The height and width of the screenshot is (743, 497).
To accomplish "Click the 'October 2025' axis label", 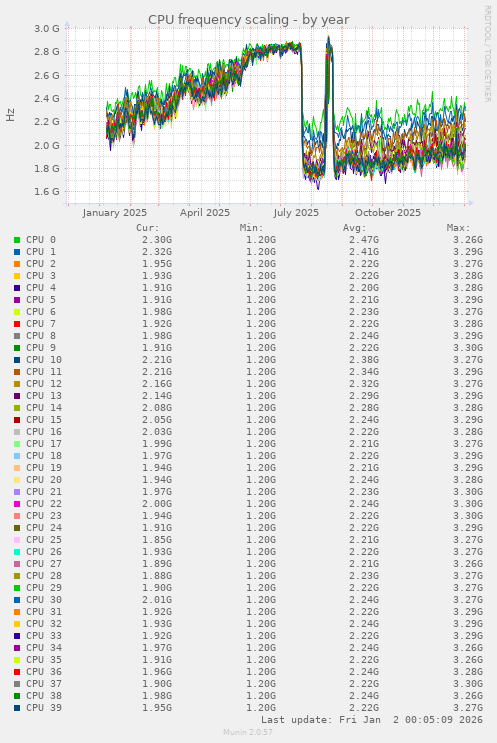I will click(x=388, y=213).
